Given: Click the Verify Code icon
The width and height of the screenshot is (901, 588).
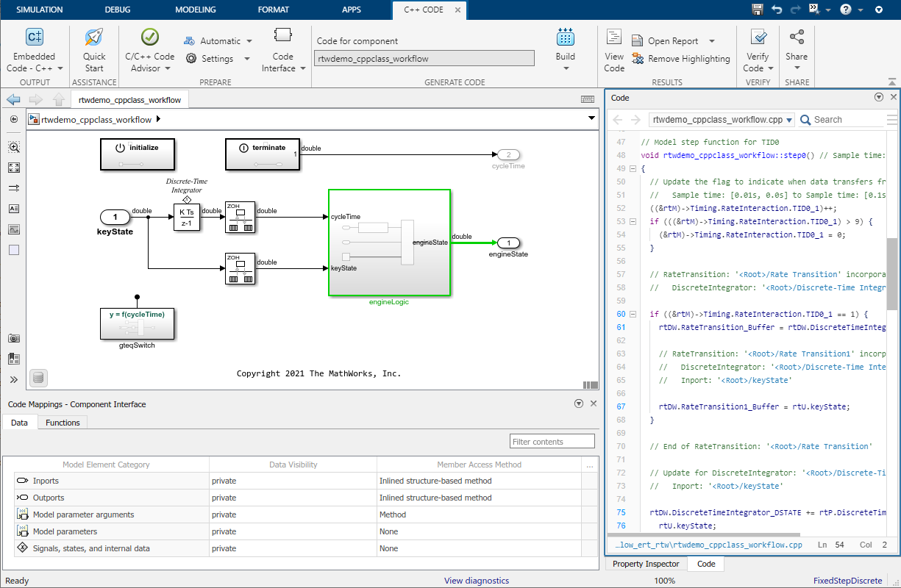Looking at the screenshot, I should pos(758,38).
